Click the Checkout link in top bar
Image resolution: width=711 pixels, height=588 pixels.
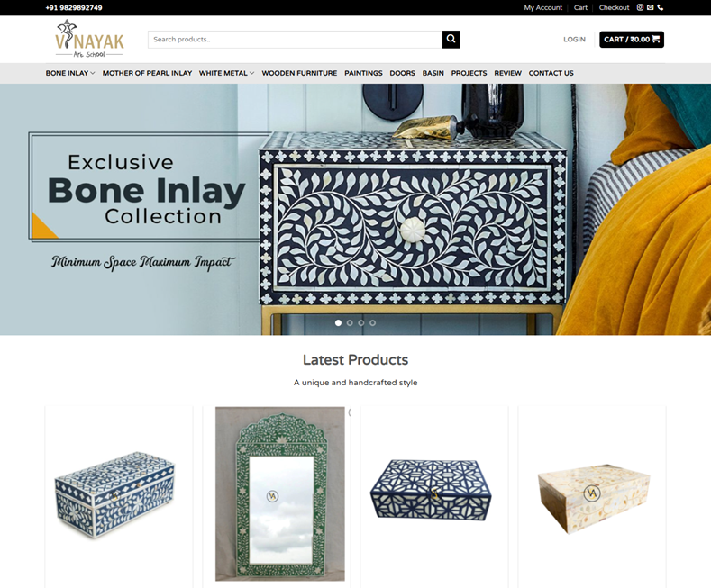(x=614, y=7)
